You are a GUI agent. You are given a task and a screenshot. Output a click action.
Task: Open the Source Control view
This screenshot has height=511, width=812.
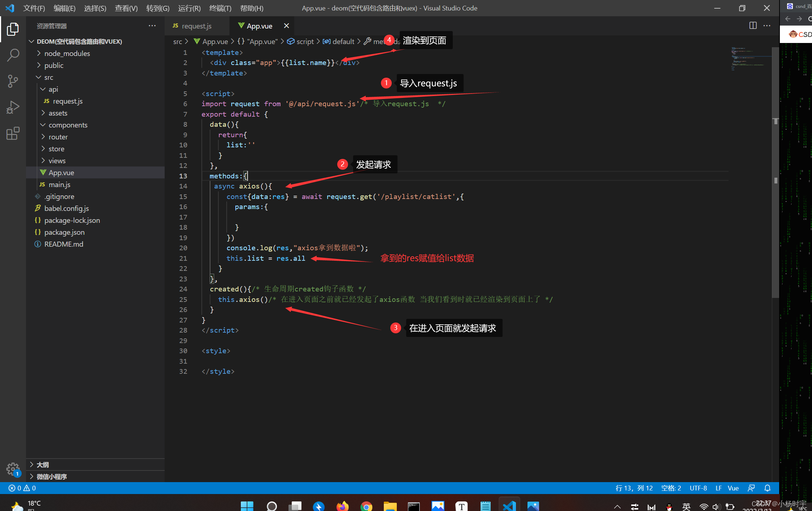[x=13, y=81]
